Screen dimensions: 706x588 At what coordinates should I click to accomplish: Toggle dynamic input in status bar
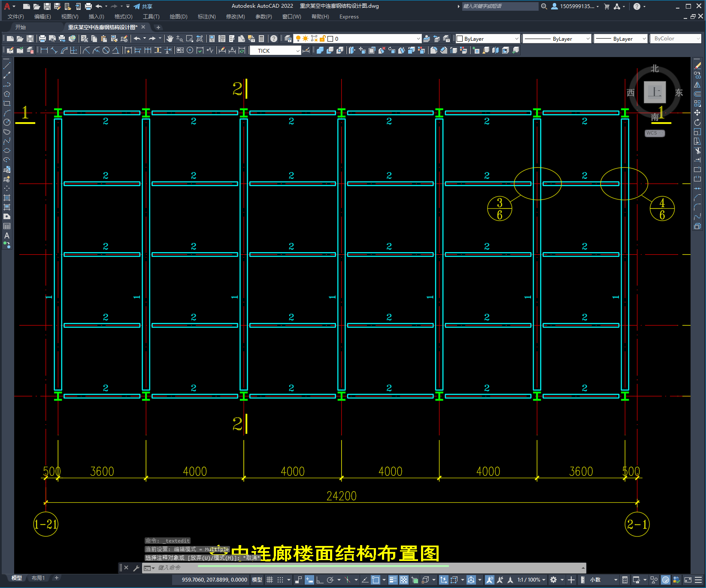point(309,580)
